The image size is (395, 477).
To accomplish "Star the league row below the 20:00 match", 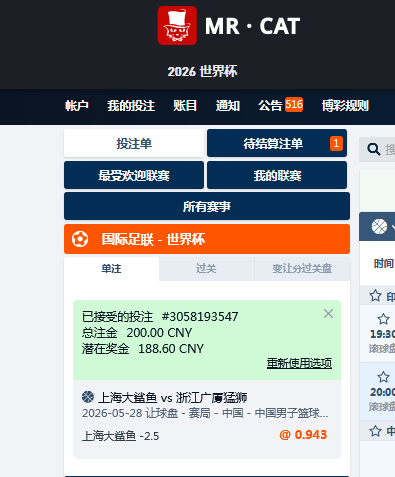I will pyautogui.click(x=375, y=431).
